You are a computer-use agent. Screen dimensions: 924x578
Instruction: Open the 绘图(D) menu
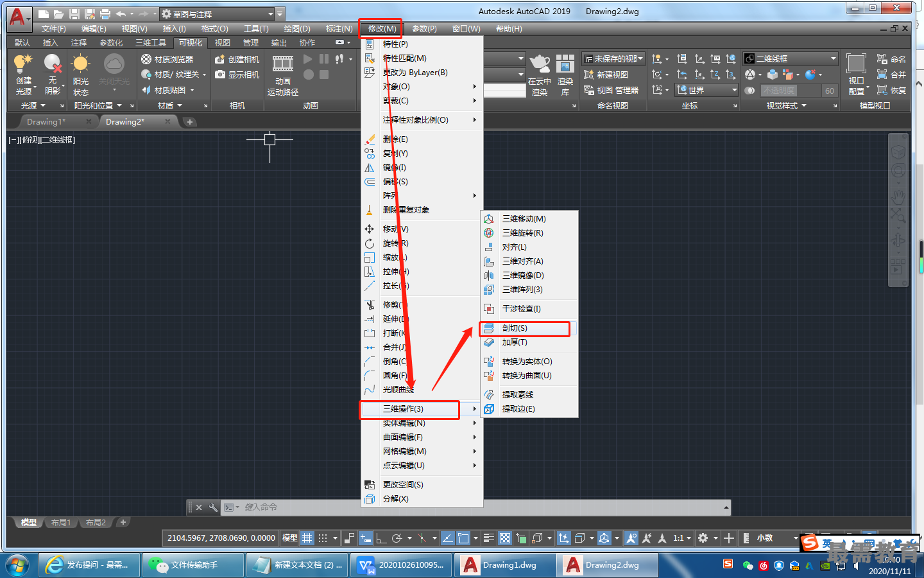(x=297, y=29)
